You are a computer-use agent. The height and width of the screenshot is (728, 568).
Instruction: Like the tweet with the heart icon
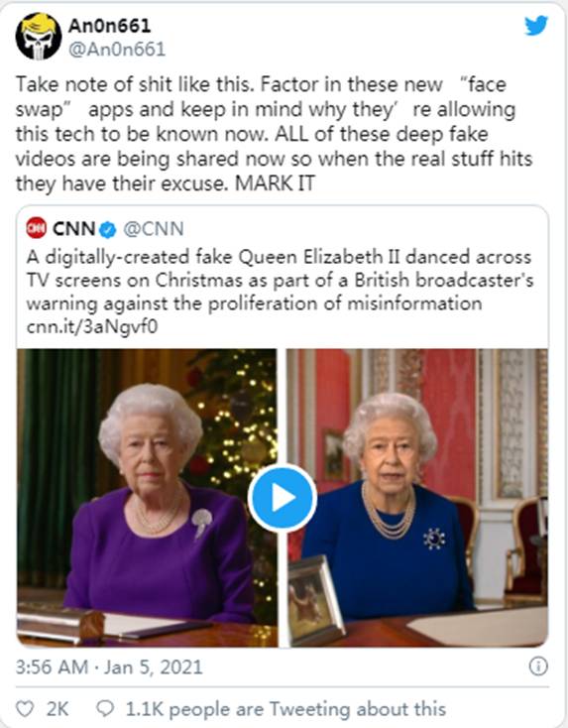point(25,709)
